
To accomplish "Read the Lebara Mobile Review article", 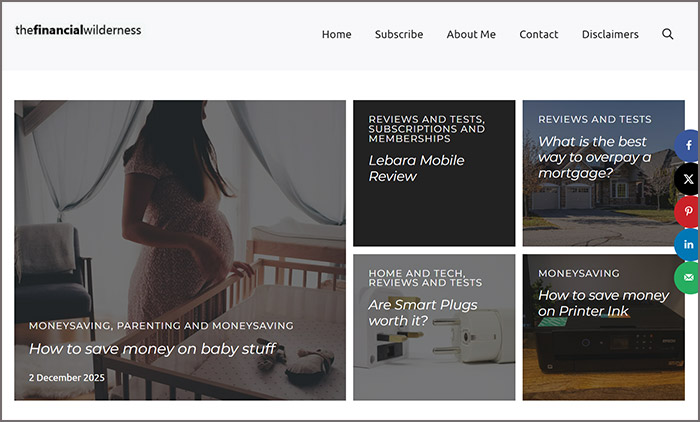I will click(x=416, y=168).
